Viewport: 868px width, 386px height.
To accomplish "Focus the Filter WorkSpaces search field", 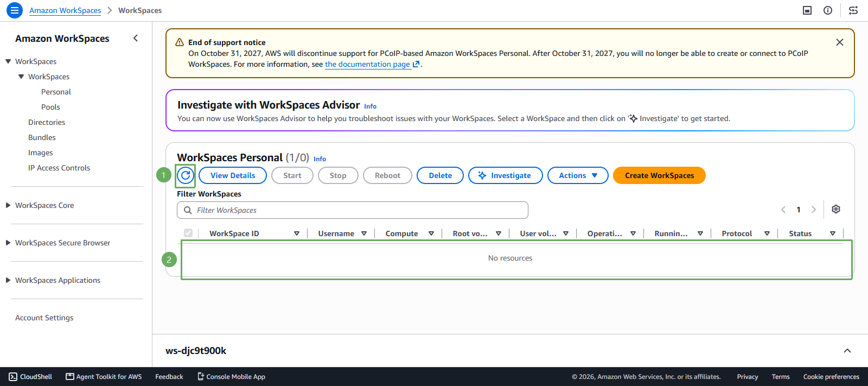I will point(353,210).
